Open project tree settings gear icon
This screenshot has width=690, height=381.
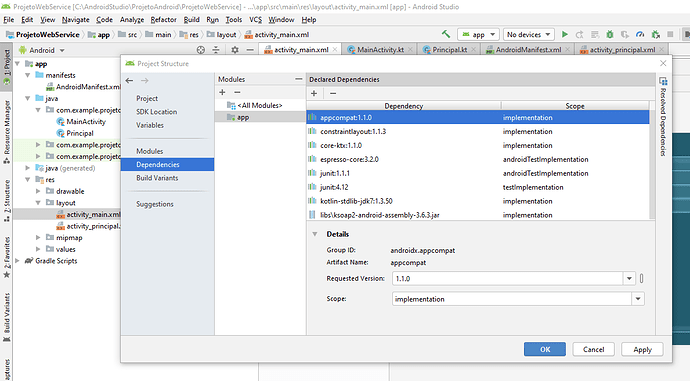tap(235, 50)
